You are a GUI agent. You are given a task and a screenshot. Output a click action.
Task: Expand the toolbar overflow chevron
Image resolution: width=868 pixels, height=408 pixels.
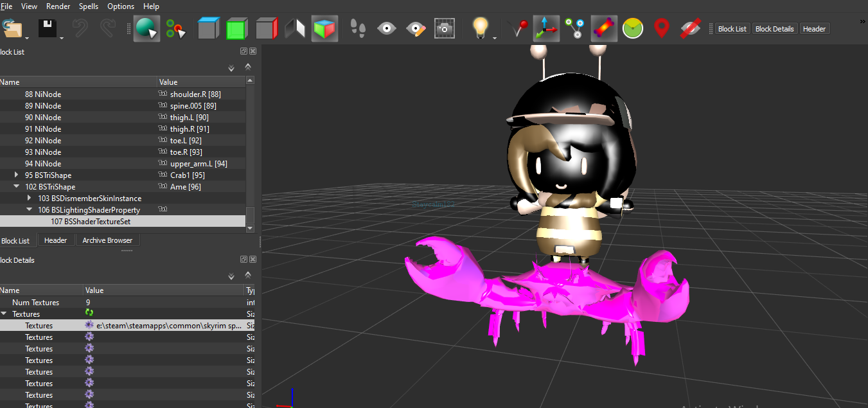tap(863, 21)
